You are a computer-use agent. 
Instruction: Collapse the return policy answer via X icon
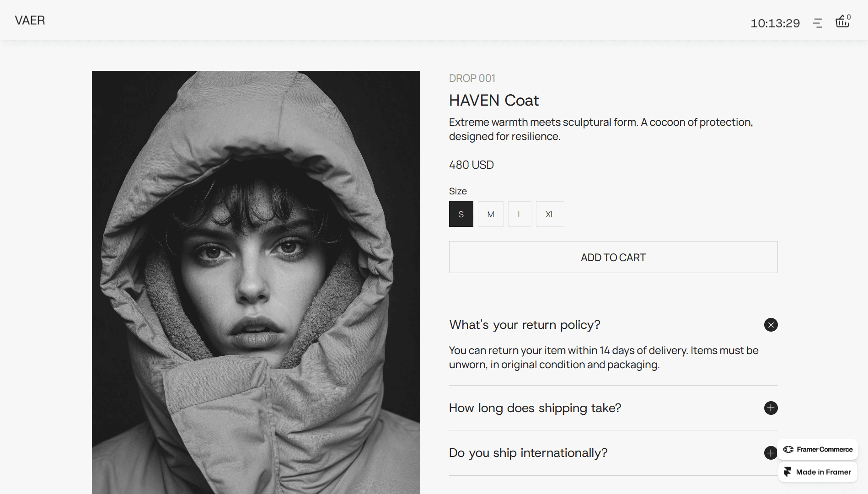coord(771,325)
